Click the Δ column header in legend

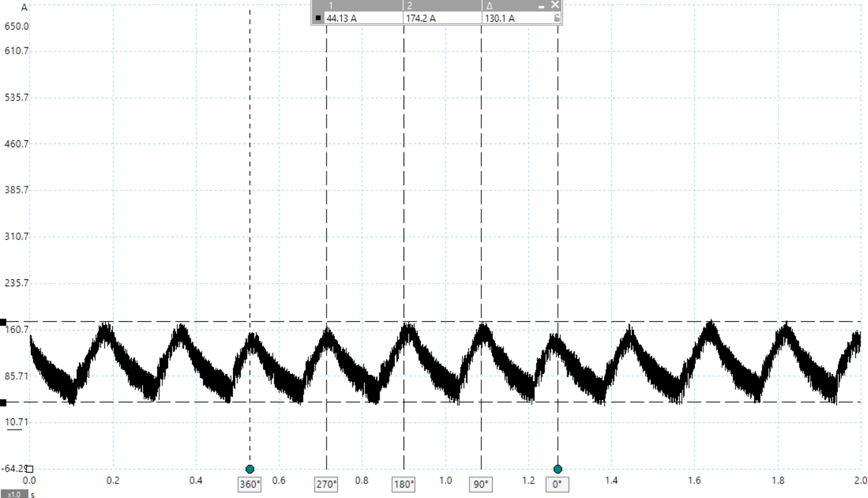click(489, 6)
